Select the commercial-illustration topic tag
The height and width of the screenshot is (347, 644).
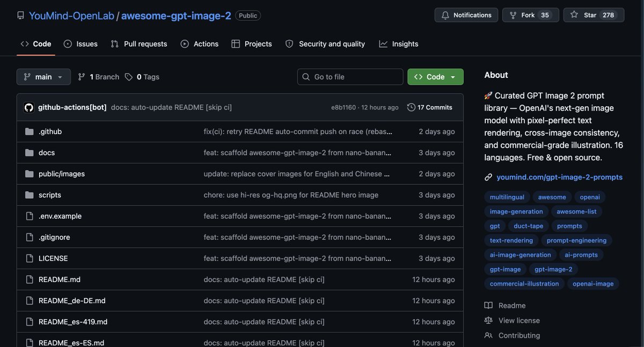click(524, 284)
